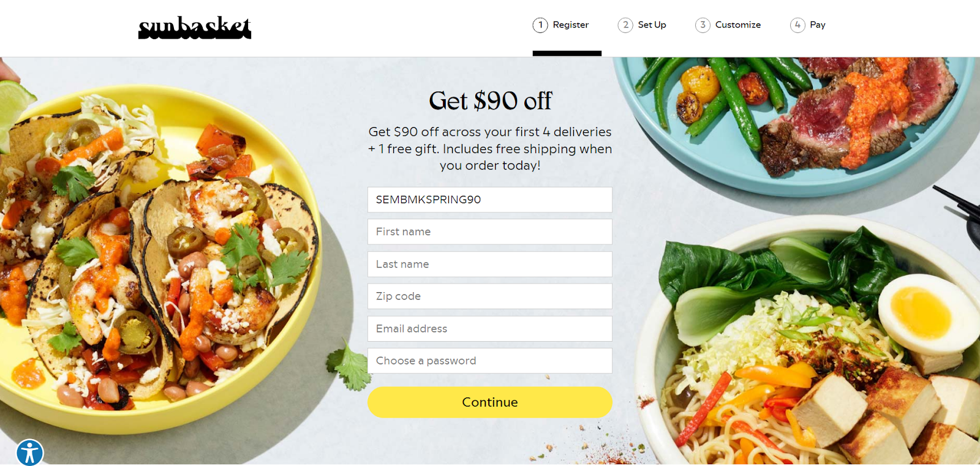Click the Choose a password field
The height and width of the screenshot is (466, 980).
(x=490, y=361)
